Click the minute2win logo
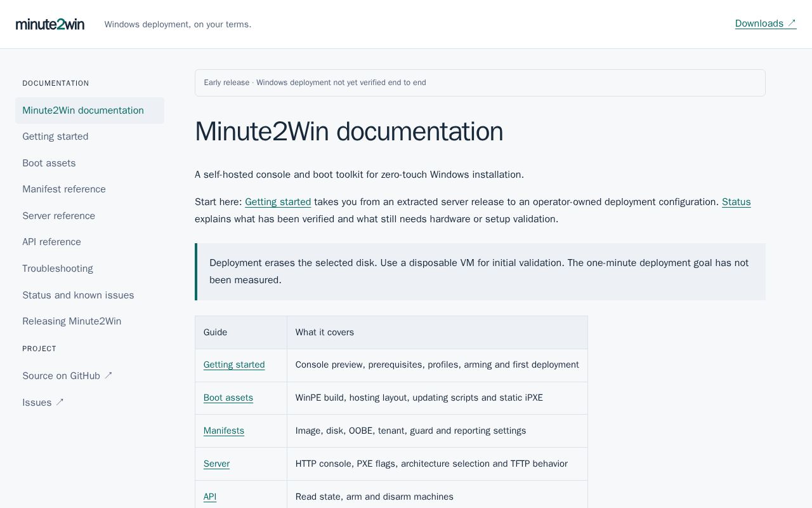 (50, 24)
